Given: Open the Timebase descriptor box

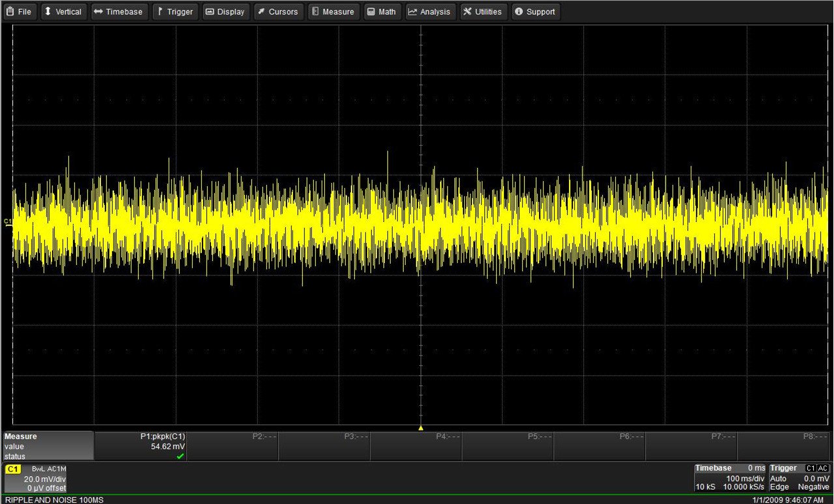Looking at the screenshot, I should coord(730,478).
